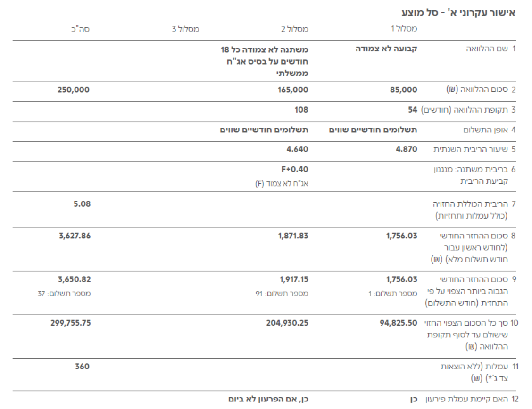Click the 1,871.83 monthly repayment amount
The height and width of the screenshot is (409, 532).
click(293, 236)
